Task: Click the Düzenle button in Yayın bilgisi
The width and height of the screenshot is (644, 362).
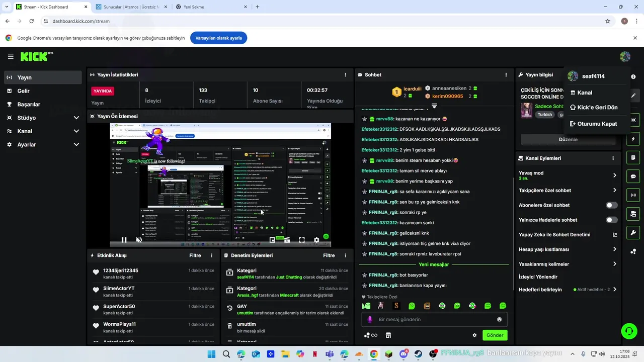Action: coord(568,140)
